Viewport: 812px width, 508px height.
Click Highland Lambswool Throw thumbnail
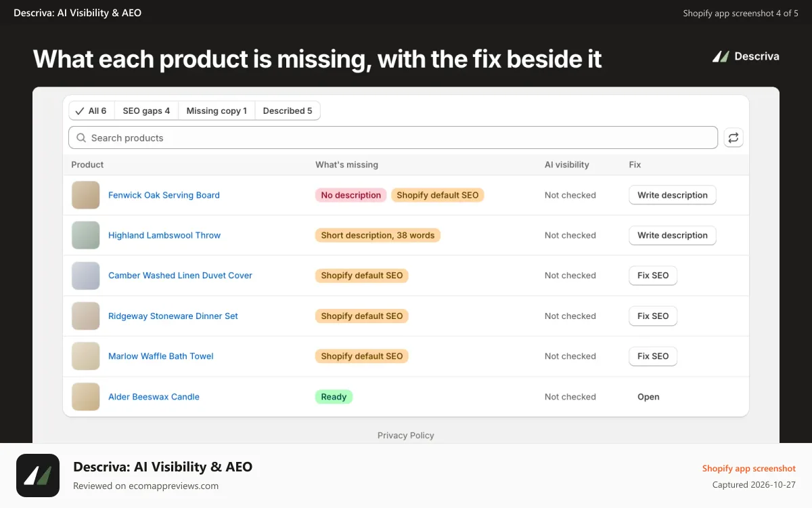86,235
